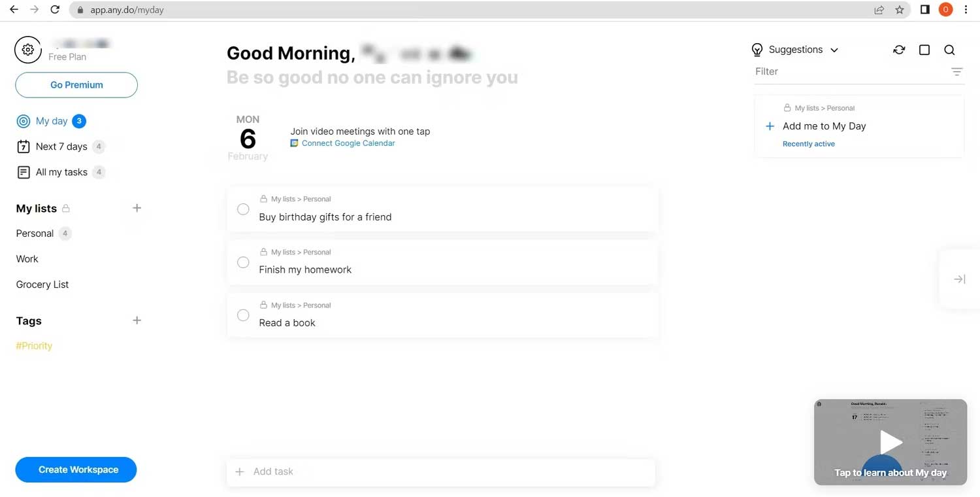Click the Go Premium button
Viewport: 980px width, 497px height.
pyautogui.click(x=76, y=85)
